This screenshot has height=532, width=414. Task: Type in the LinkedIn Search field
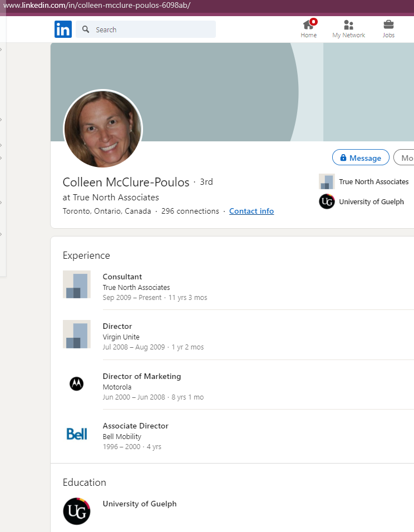(x=153, y=29)
